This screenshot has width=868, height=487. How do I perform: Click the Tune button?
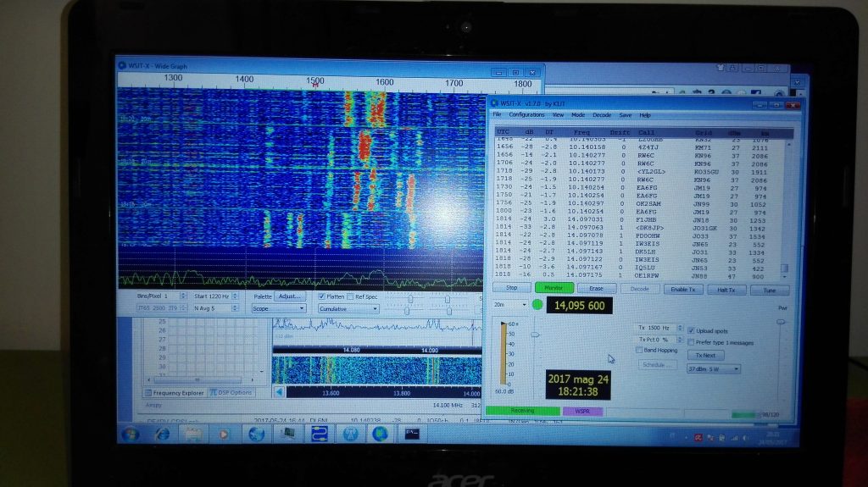point(769,291)
